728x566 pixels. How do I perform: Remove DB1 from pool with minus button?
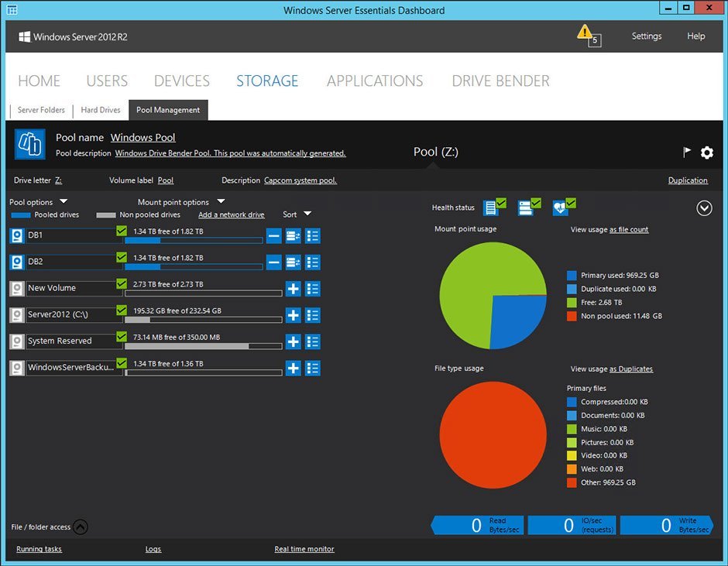click(274, 236)
